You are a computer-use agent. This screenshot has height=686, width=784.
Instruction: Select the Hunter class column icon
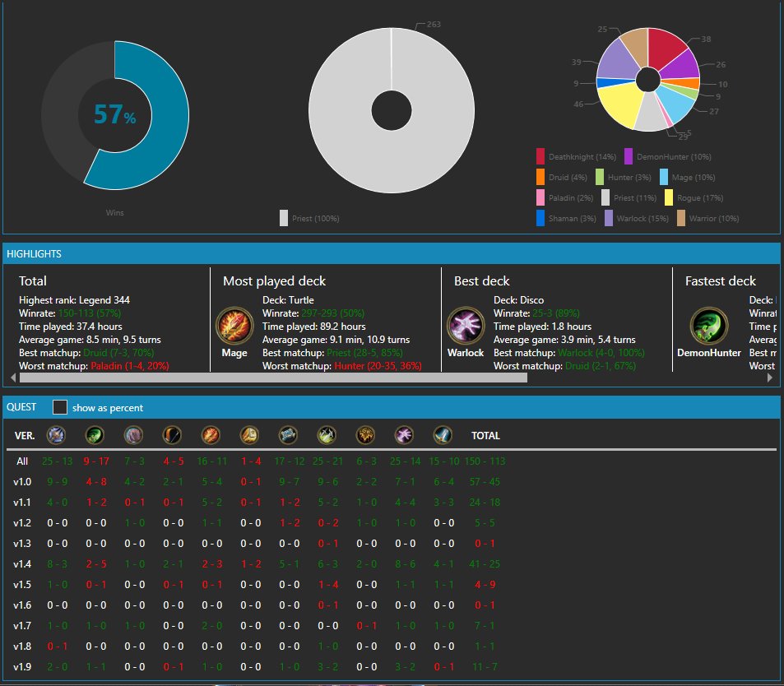(172, 435)
